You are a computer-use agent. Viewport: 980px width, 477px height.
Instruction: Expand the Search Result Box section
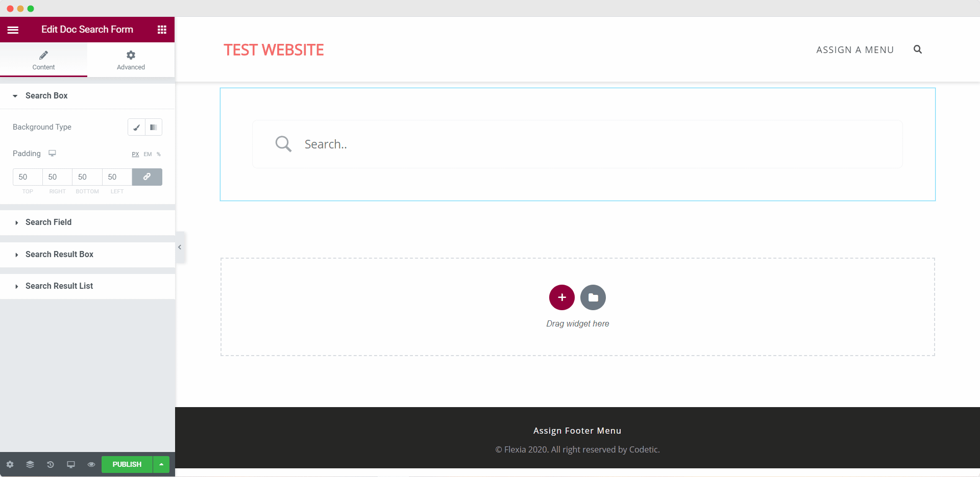click(59, 255)
